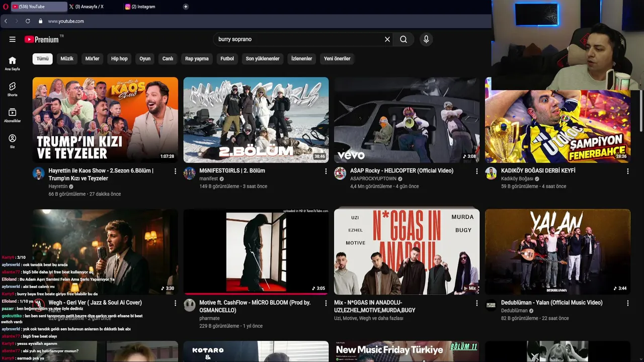This screenshot has width=644, height=362.
Task: Open options menu for Dedublüman Yalan video
Action: (x=627, y=303)
